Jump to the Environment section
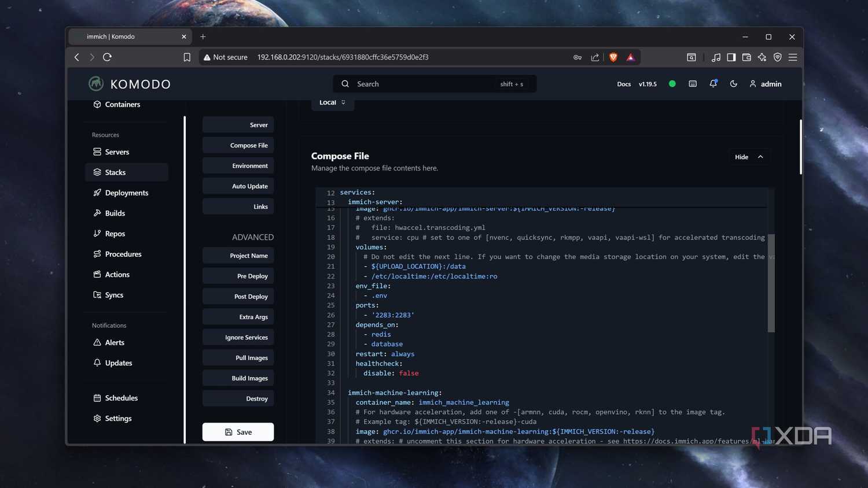868x488 pixels. point(238,166)
